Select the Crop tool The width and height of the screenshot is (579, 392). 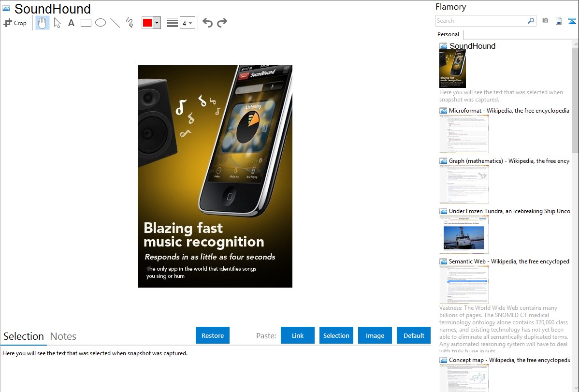pos(15,23)
